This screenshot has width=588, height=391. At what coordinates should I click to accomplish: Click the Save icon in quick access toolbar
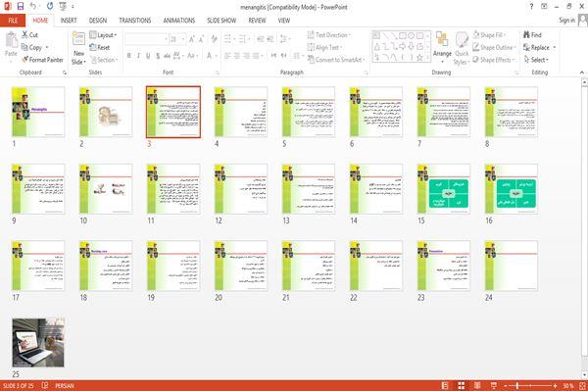pyautogui.click(x=21, y=7)
